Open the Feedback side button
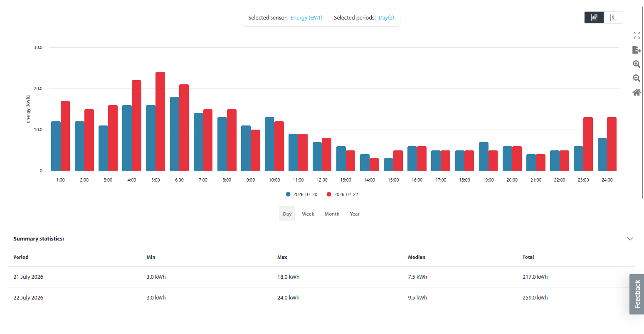Image resolution: width=644 pixels, height=334 pixels. (x=637, y=294)
